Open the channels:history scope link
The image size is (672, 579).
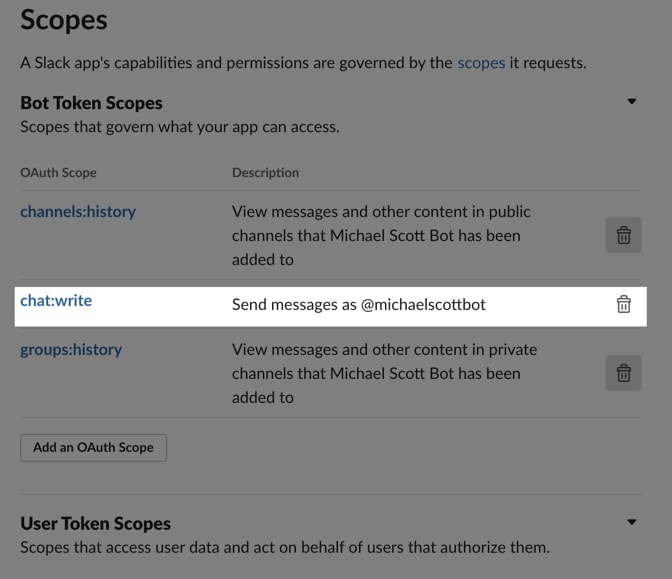tap(78, 212)
